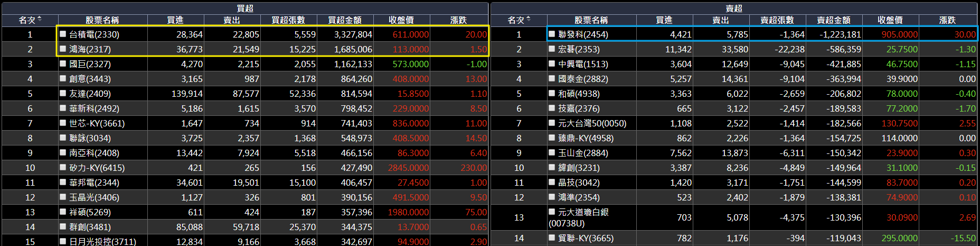Check the 中興電(1513) checkbox
The width and height of the screenshot is (980, 246).
552,63
